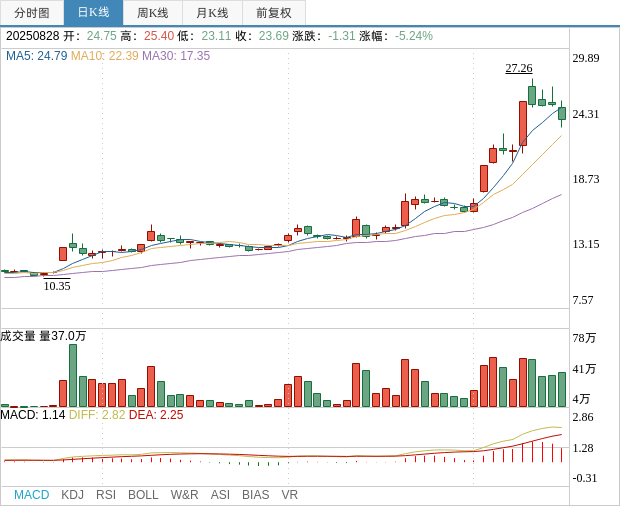Viewport: 620px width, 506px height.
Task: Click the 41万 volume axis label
Action: 584,369
